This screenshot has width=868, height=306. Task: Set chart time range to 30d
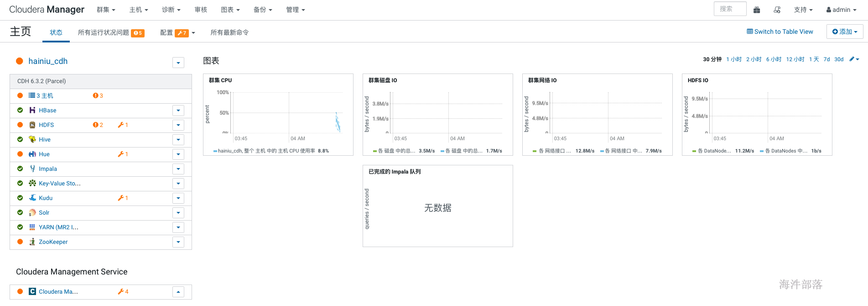[x=839, y=59]
